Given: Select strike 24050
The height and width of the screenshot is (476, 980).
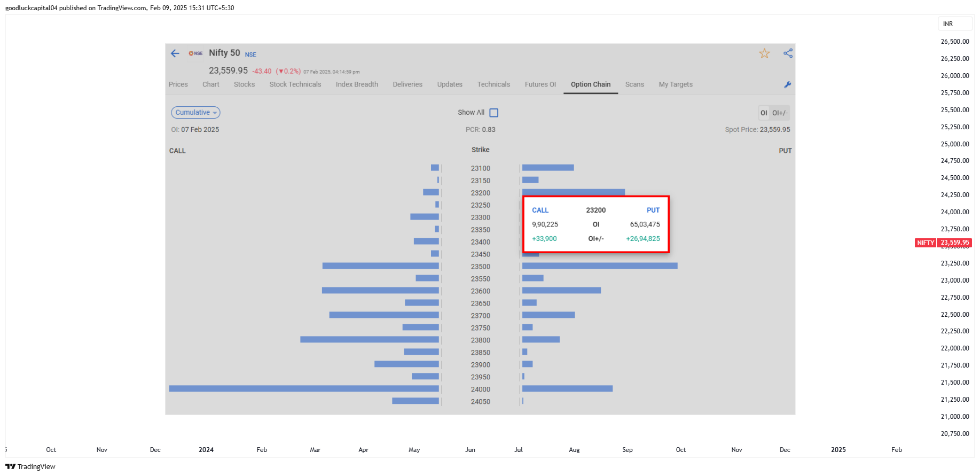Looking at the screenshot, I should click(480, 402).
